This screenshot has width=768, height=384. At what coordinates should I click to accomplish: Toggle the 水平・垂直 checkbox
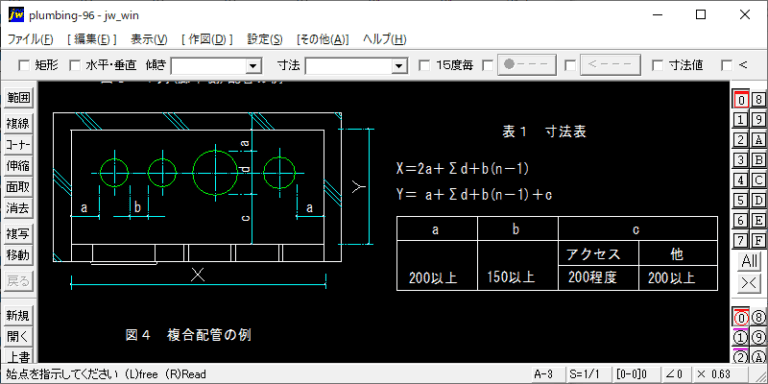(74, 65)
